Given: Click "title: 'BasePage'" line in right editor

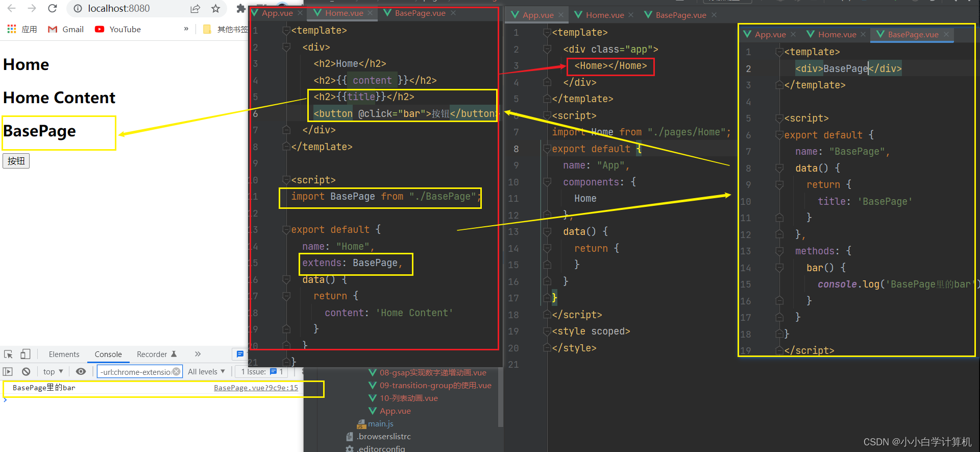Looking at the screenshot, I should pyautogui.click(x=865, y=201).
